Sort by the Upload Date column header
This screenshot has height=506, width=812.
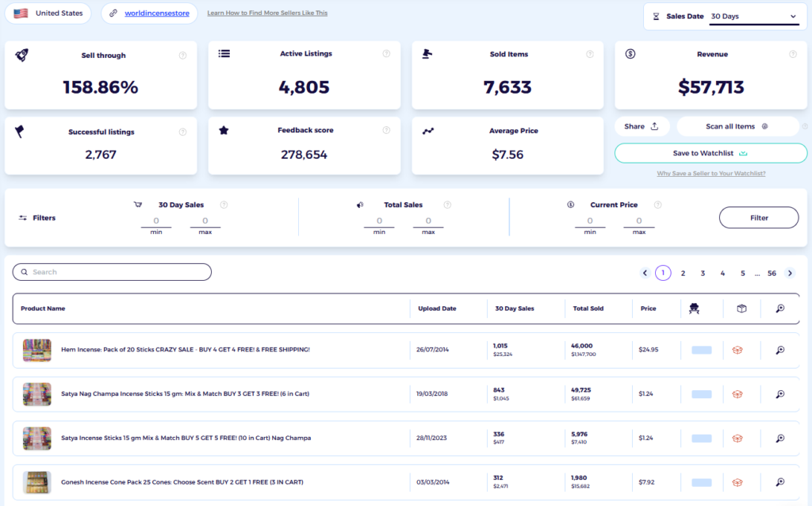[437, 309]
